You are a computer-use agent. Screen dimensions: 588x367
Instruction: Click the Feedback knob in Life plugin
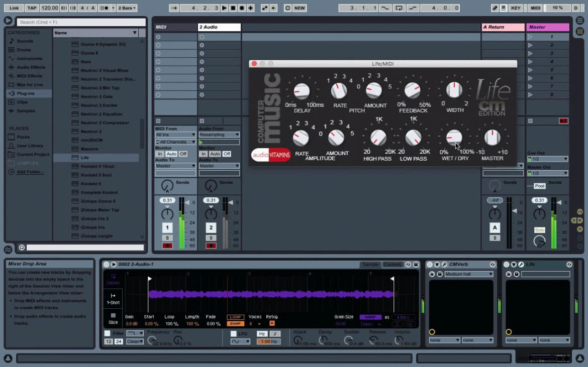(x=412, y=90)
